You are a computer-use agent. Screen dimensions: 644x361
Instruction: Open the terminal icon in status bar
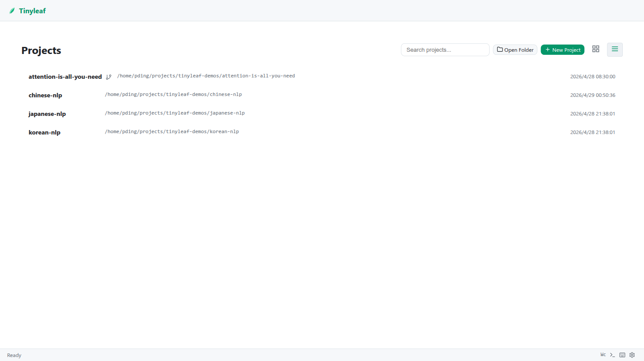(x=613, y=355)
